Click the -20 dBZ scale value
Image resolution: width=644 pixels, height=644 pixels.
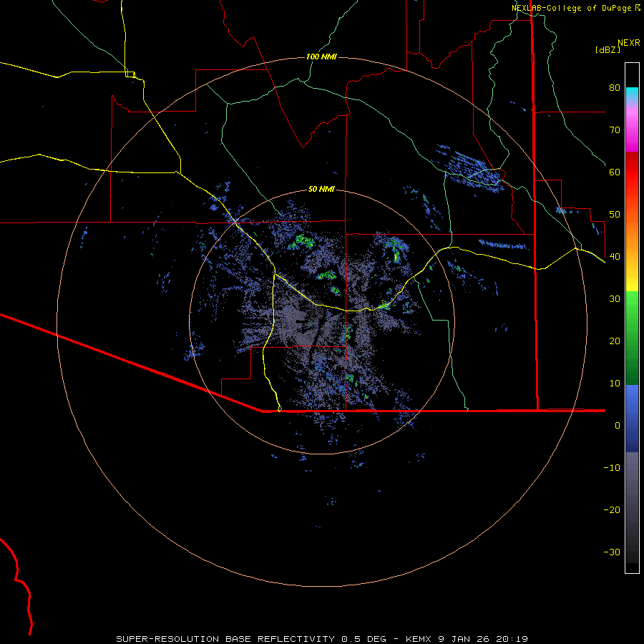point(612,510)
